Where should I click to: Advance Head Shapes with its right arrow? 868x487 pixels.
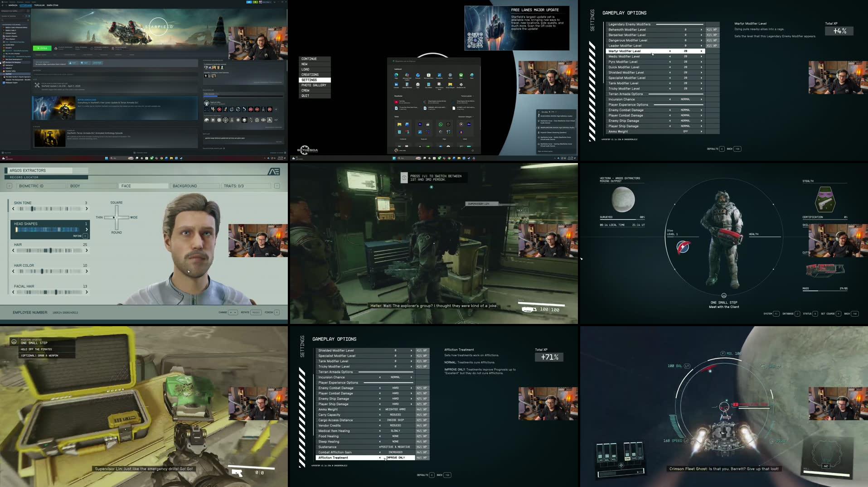pos(87,230)
